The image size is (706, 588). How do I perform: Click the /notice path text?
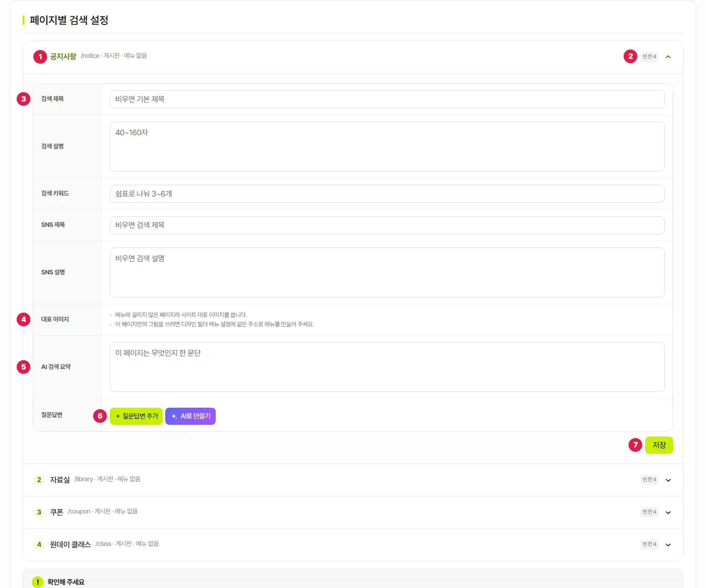coord(90,56)
